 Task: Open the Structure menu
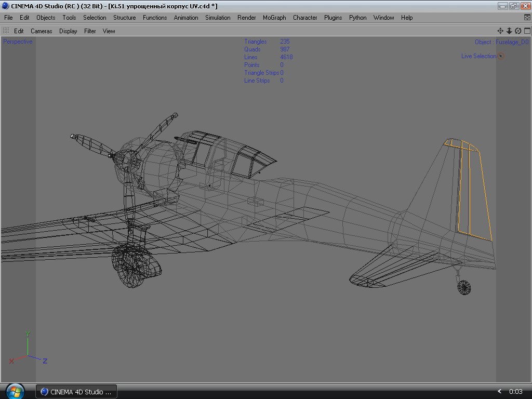click(x=124, y=18)
